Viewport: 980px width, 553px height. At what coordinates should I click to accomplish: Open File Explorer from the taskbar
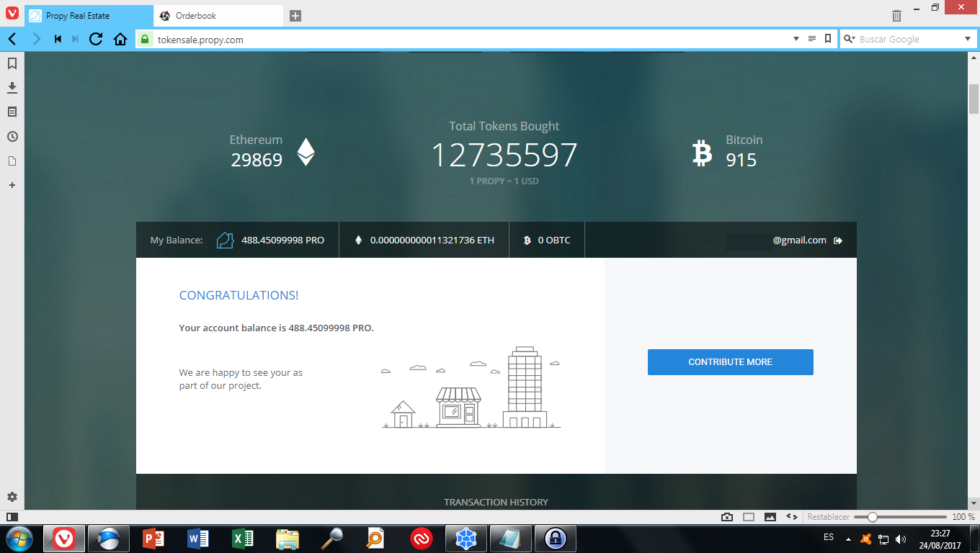tap(287, 538)
